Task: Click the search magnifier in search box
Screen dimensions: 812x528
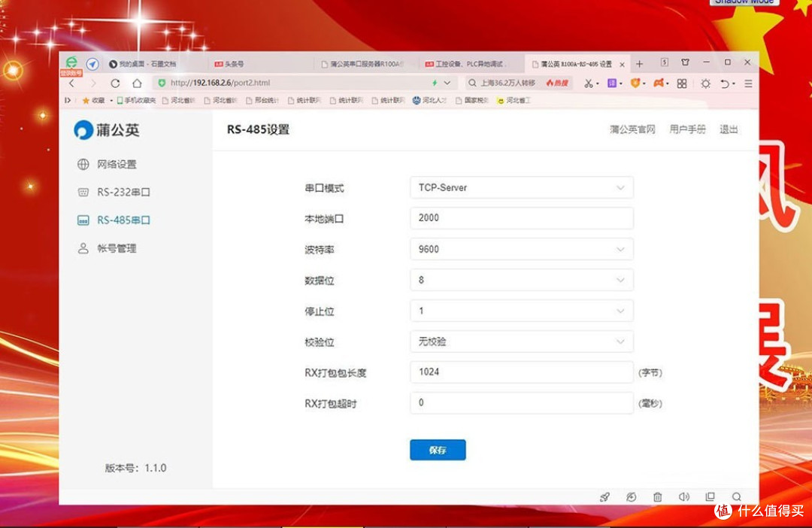Action: pos(472,83)
